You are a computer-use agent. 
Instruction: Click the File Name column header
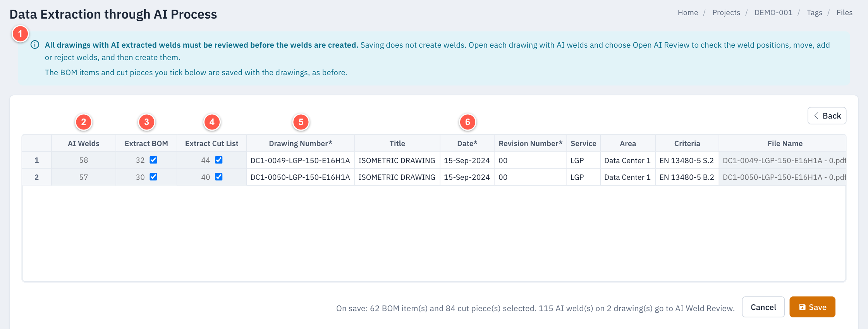[782, 143]
